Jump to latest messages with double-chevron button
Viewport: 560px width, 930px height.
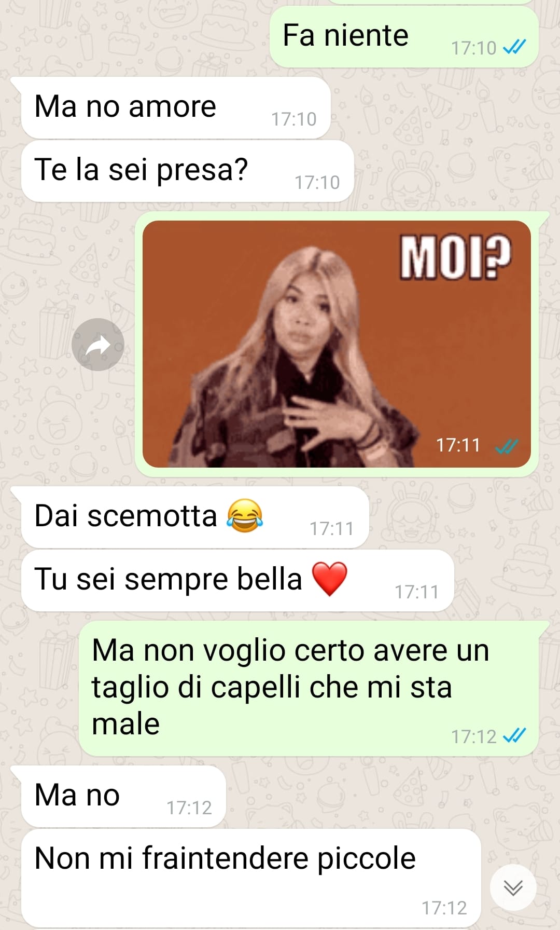coord(513,887)
